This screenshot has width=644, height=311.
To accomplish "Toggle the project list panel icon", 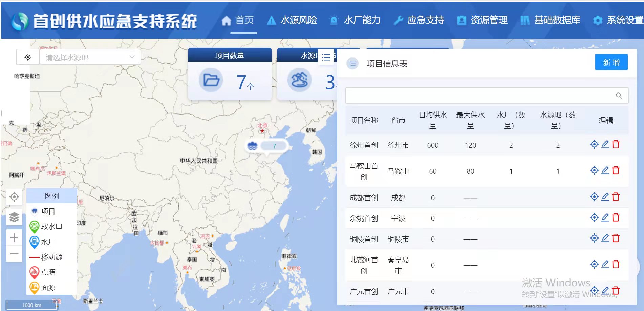I will coord(326,57).
